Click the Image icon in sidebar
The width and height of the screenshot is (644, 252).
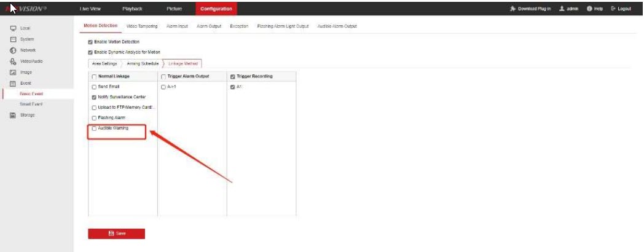tap(12, 72)
